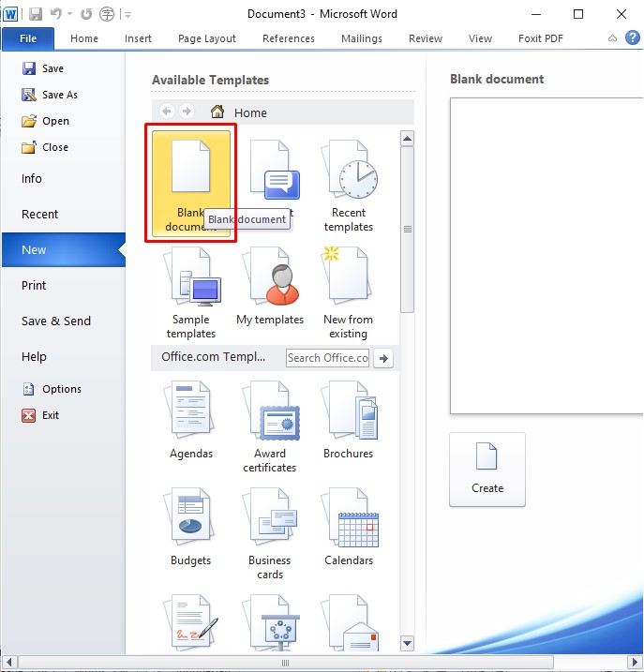Go to the View tab

(480, 38)
